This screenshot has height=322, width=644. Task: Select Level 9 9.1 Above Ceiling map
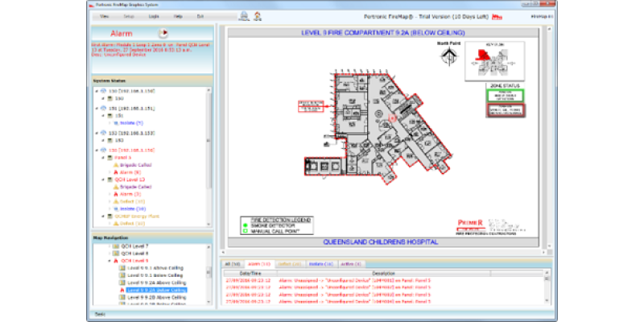155,268
